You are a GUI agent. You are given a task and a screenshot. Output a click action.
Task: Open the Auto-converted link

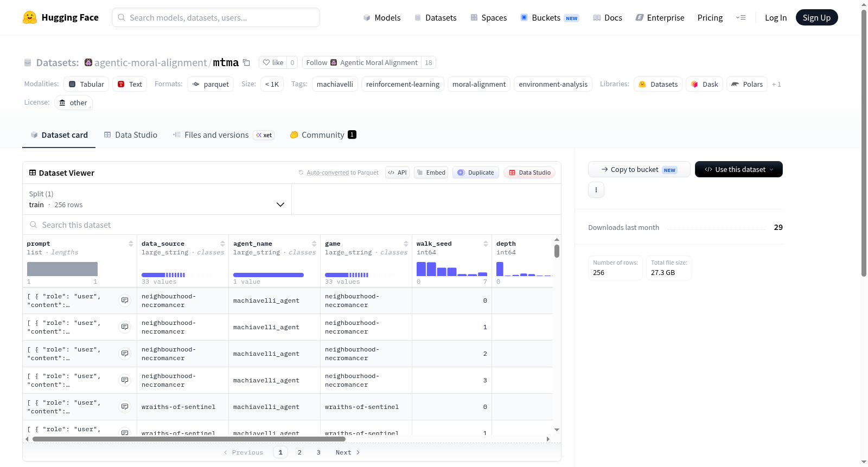[328, 172]
